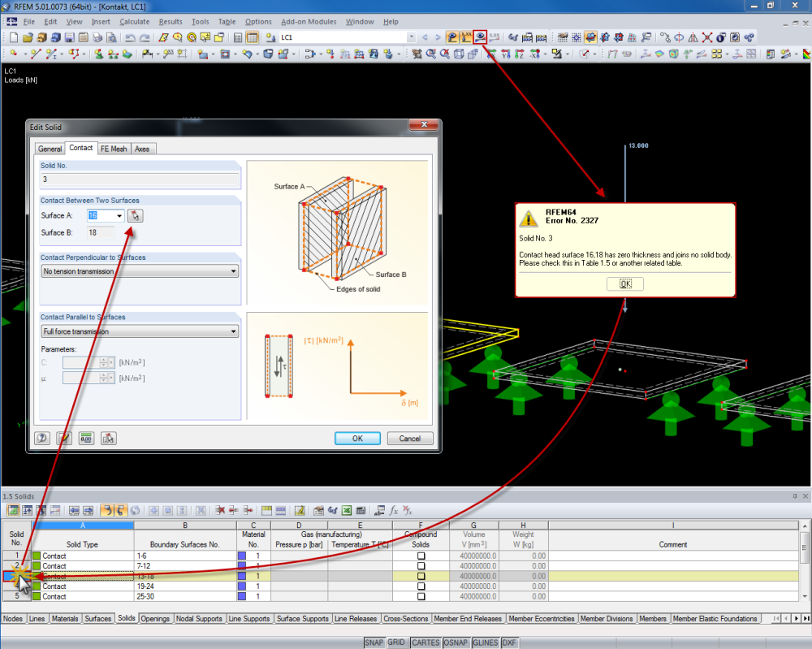Click the calculator icon in the table toolbar
This screenshot has height=649, width=812.
click(361, 510)
